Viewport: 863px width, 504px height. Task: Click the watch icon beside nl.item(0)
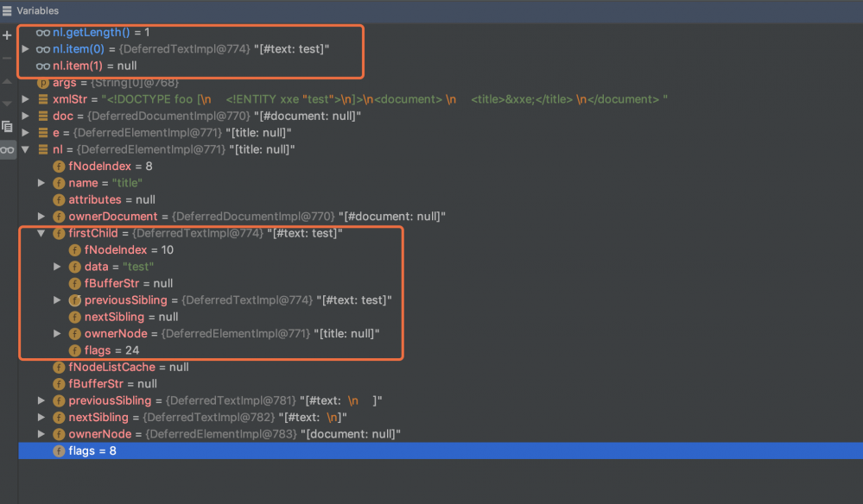(43, 49)
